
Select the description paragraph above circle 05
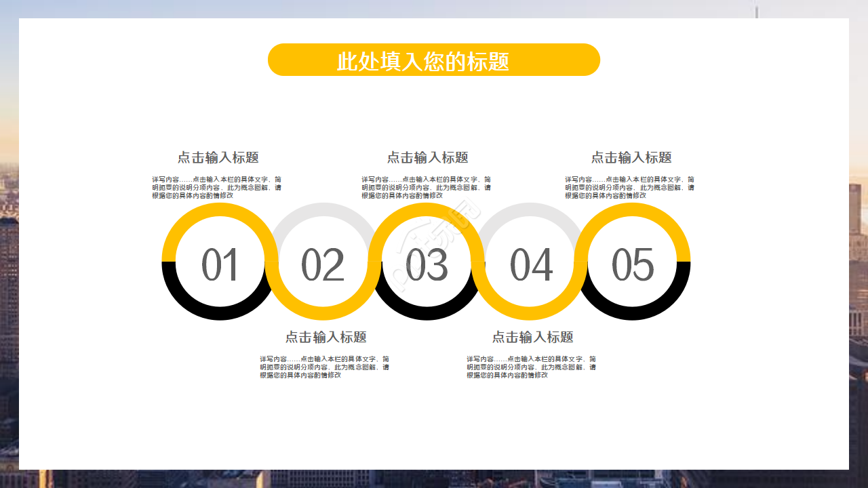(630, 187)
